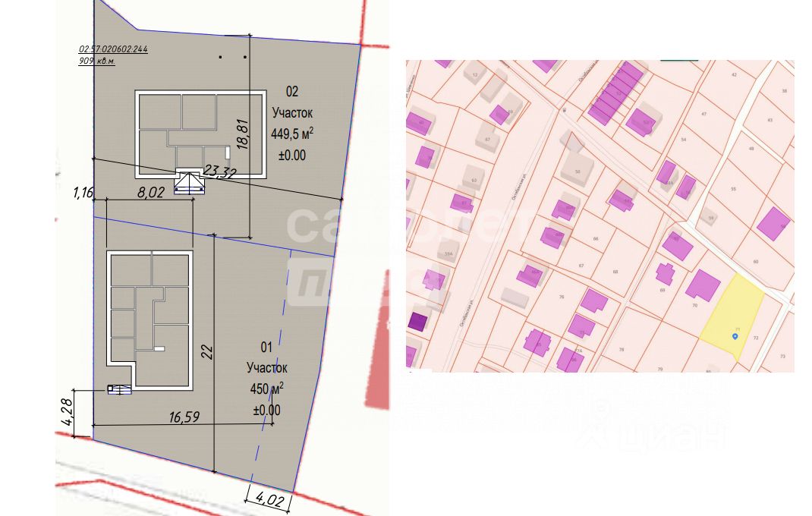Click plot number 55 on the map
This screenshot has width=812, height=516.
(733, 189)
